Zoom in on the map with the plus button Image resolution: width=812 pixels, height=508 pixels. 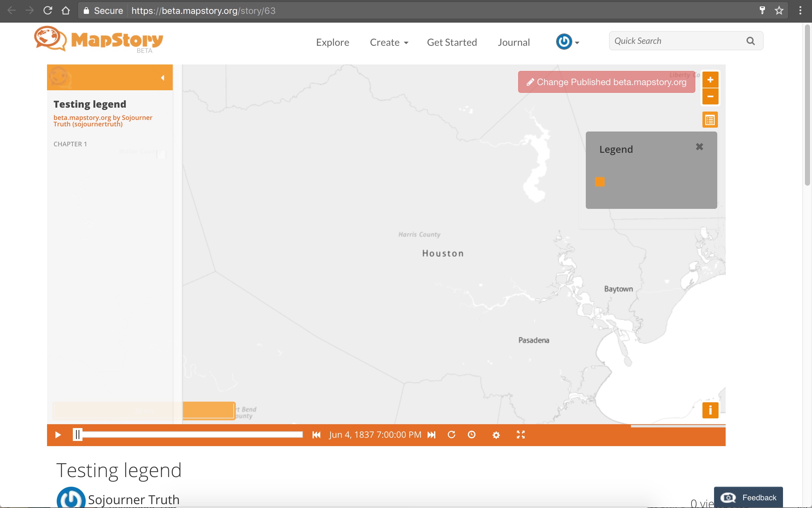(710, 80)
